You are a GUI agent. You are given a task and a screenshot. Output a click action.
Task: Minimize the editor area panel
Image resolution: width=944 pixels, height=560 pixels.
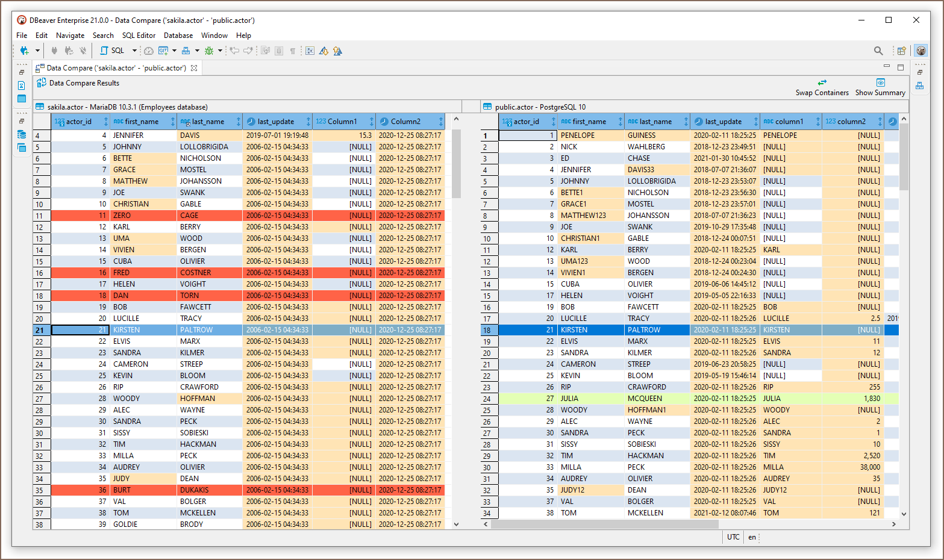pos(886,66)
